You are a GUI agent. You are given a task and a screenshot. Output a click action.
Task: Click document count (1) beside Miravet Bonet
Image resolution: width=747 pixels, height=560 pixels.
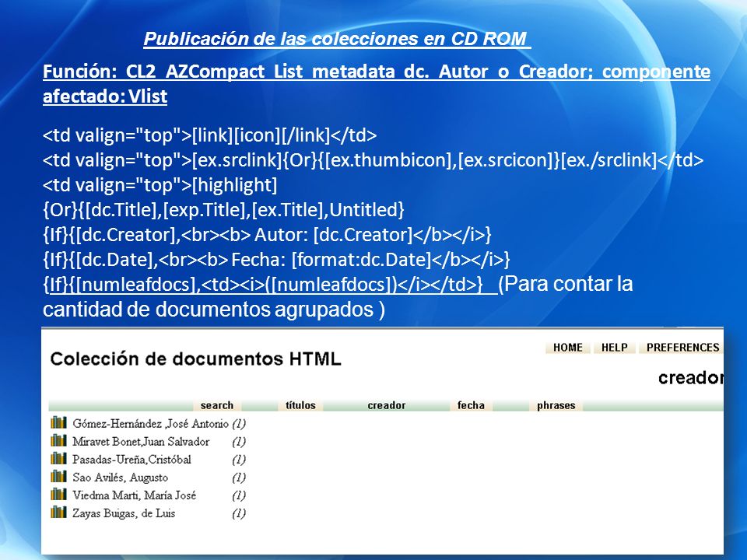point(239,442)
